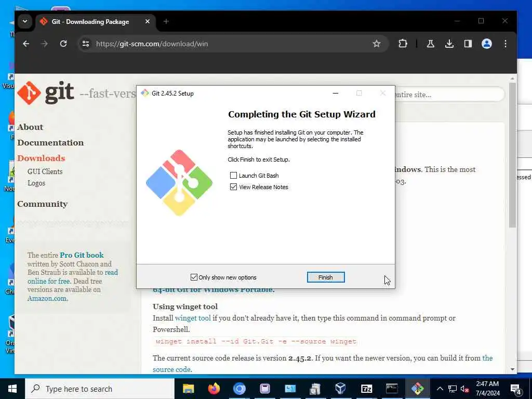Close the Git - Downloading Package tab
Screen dimensions: 532x399
[147, 21]
